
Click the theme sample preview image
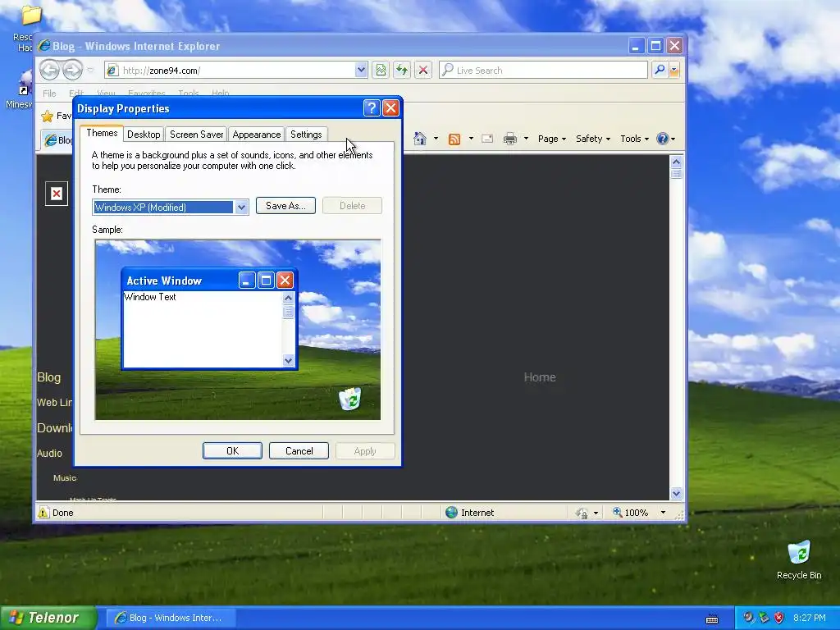238,330
